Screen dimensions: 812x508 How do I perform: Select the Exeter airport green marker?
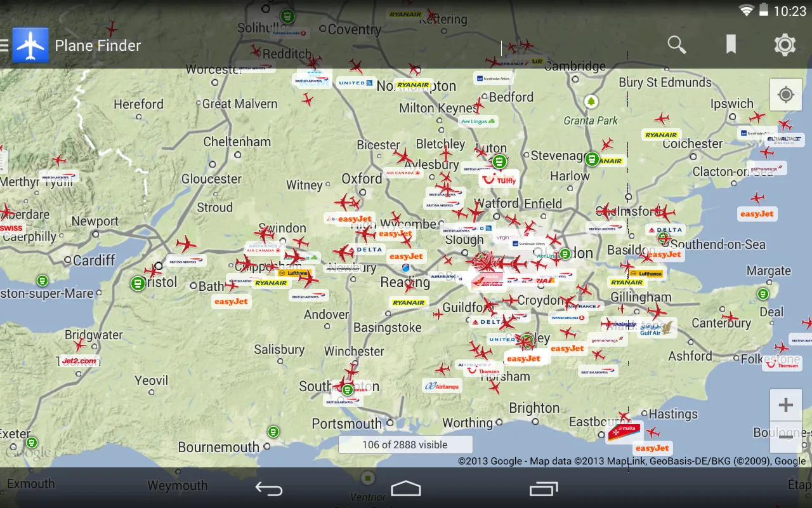[x=31, y=442]
